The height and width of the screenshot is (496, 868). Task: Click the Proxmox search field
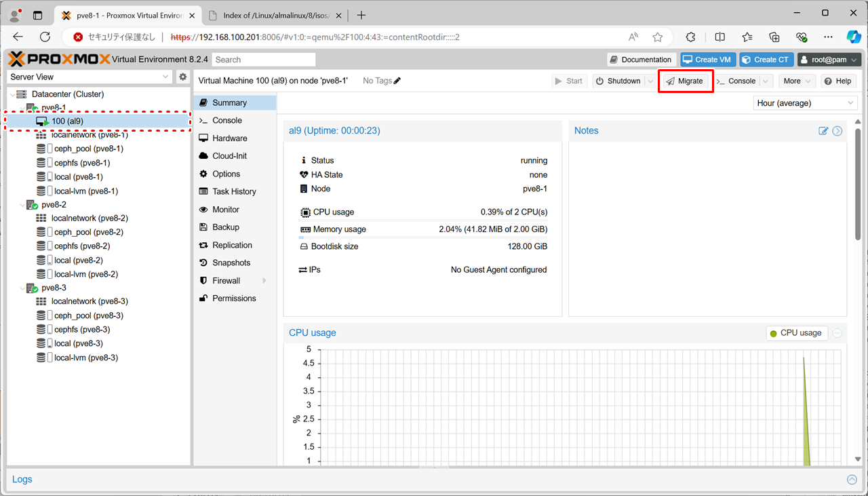263,60
